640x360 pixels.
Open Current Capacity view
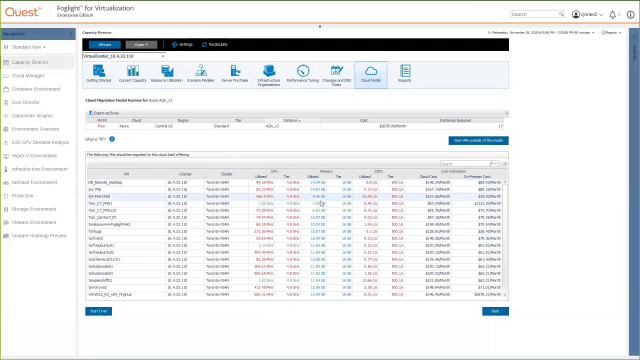tap(133, 74)
